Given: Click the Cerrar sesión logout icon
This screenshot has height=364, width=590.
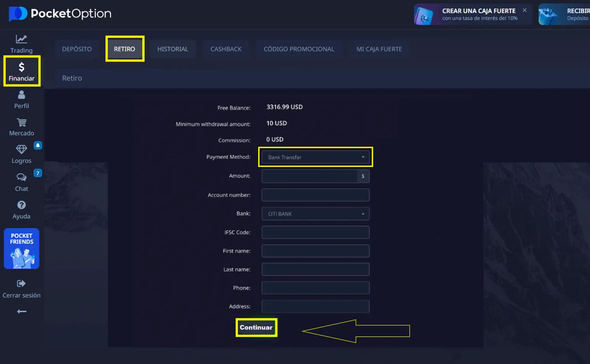Looking at the screenshot, I should [21, 284].
